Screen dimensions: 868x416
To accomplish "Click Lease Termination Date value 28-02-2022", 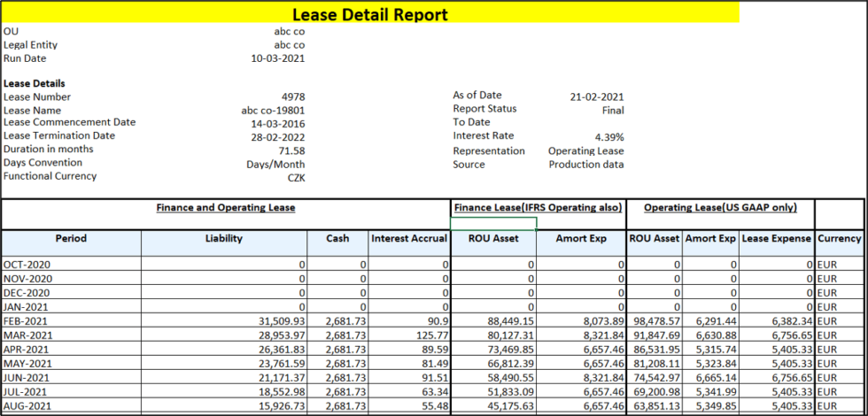I will (x=277, y=137).
